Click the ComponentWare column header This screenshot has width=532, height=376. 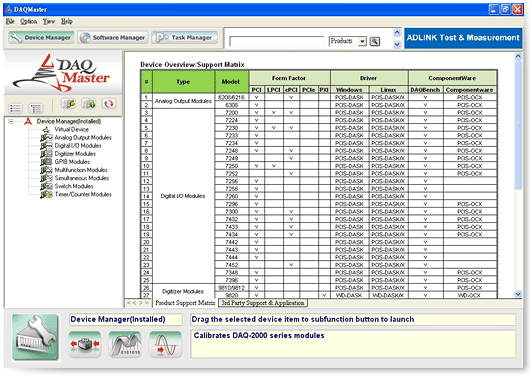pyautogui.click(x=452, y=78)
